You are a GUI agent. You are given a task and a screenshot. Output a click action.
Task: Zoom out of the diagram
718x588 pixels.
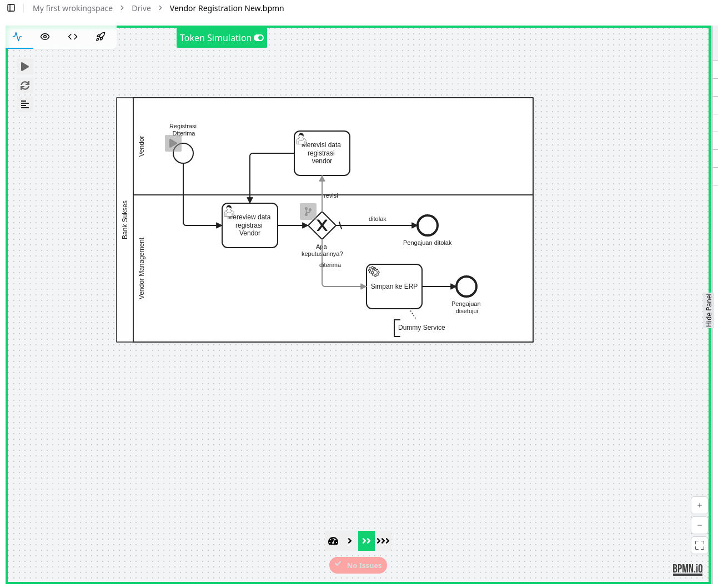(700, 525)
